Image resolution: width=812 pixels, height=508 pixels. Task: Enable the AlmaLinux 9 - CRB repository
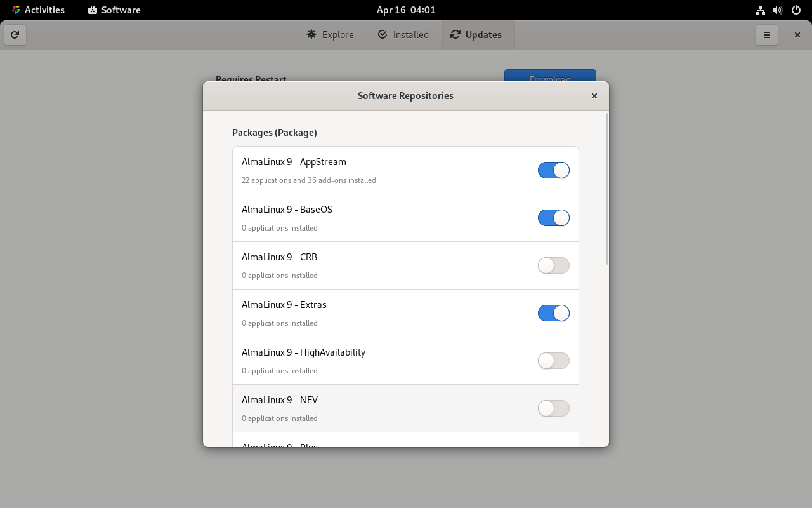553,265
